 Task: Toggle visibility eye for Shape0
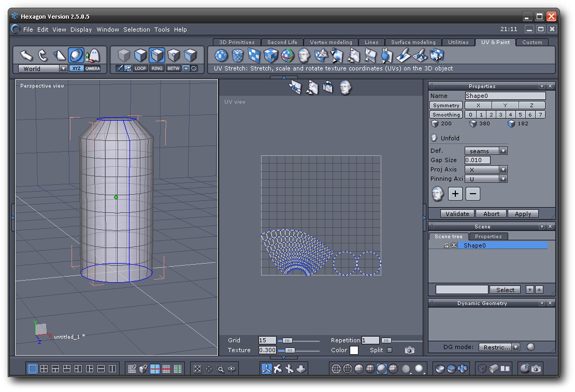coord(454,245)
